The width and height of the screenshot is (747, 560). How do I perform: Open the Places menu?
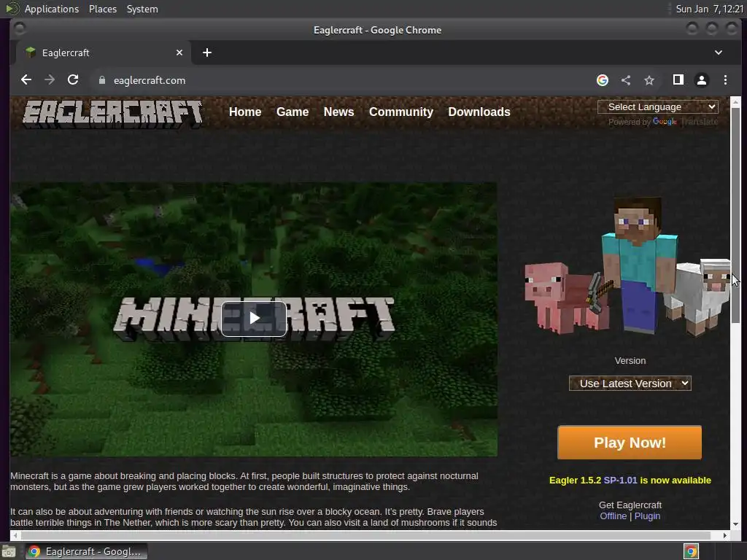102,9
